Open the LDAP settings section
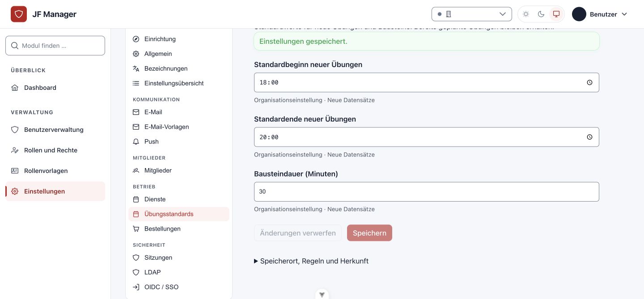The height and width of the screenshot is (299, 644). tap(179, 272)
